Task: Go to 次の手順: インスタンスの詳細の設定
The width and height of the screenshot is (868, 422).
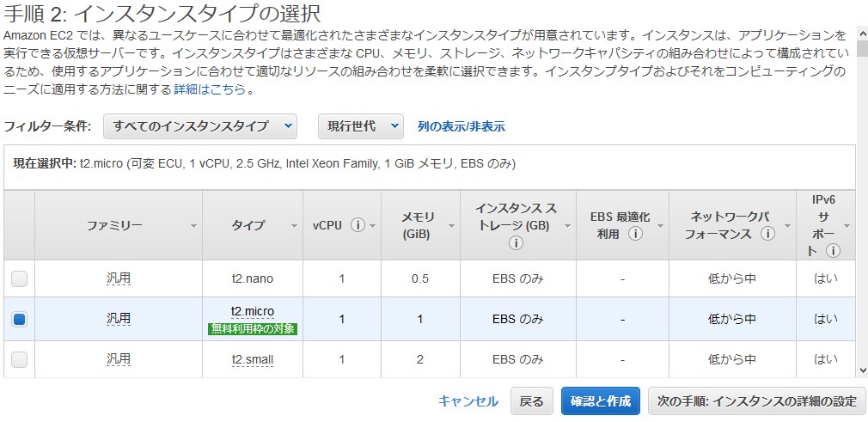Action: [756, 401]
